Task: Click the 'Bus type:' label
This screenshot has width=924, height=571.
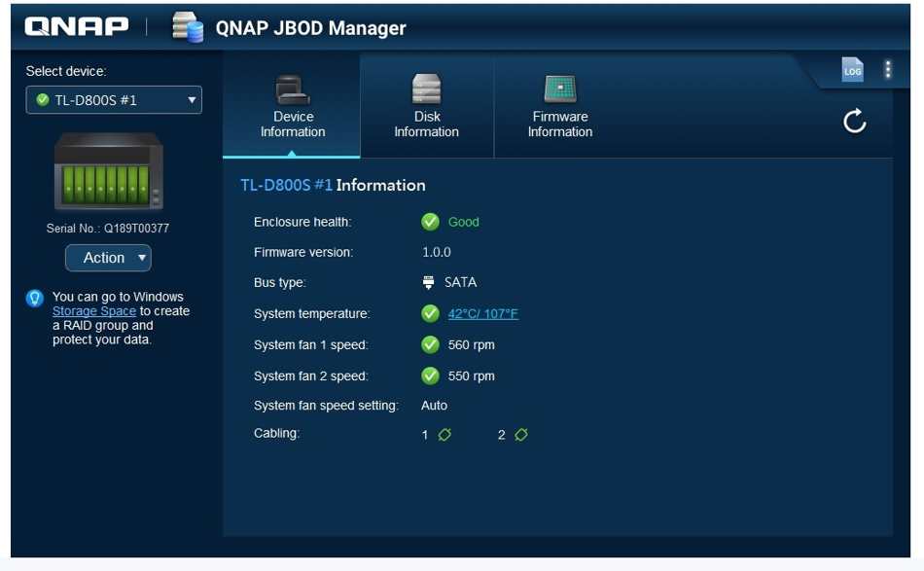Action: pyautogui.click(x=279, y=283)
